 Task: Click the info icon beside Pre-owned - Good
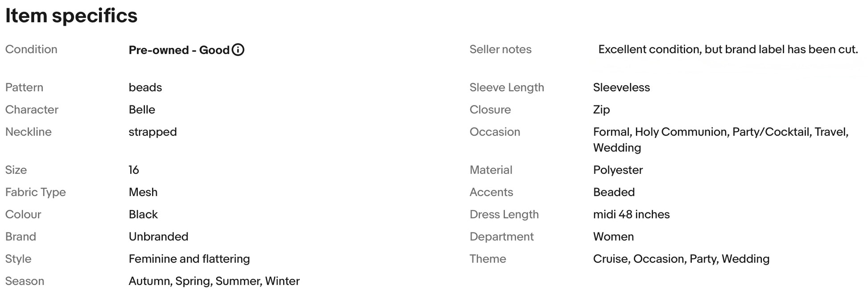pos(238,50)
